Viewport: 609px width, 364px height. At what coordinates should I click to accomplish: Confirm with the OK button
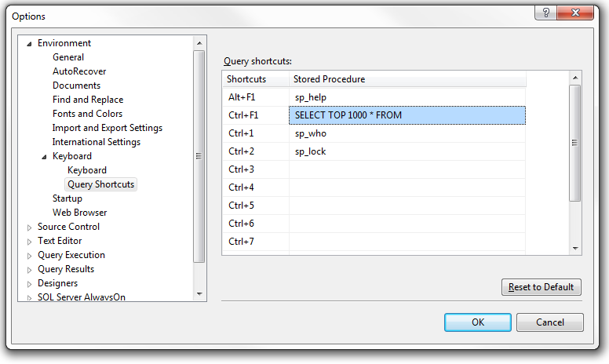[478, 322]
